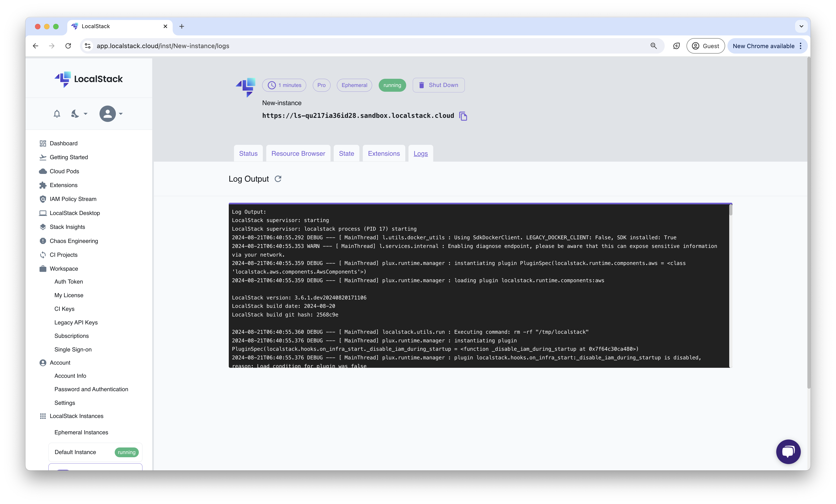Shut Down the running instance
The width and height of the screenshot is (836, 504).
tap(438, 85)
